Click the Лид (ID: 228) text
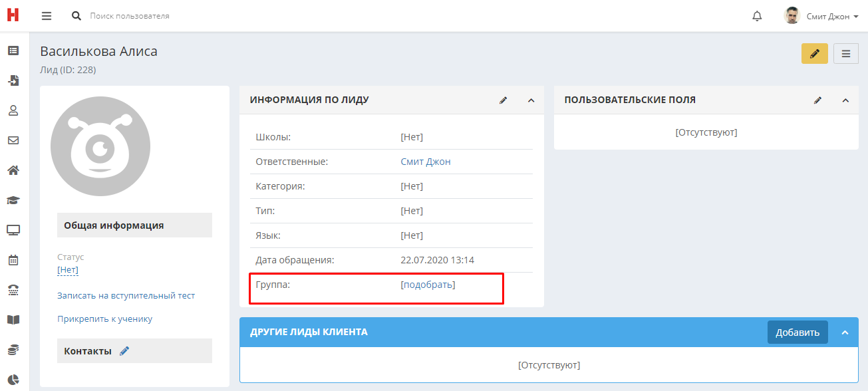The image size is (868, 391). [x=68, y=69]
